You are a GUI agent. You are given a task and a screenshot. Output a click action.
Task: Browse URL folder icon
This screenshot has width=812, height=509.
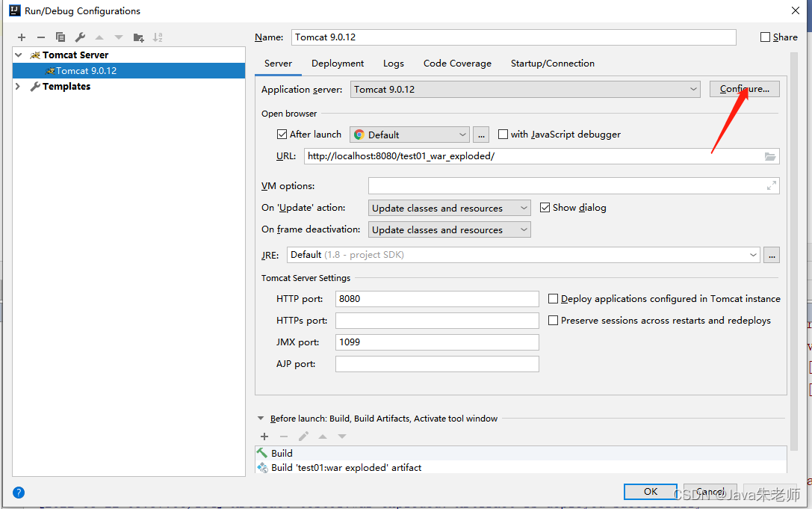[x=770, y=156]
